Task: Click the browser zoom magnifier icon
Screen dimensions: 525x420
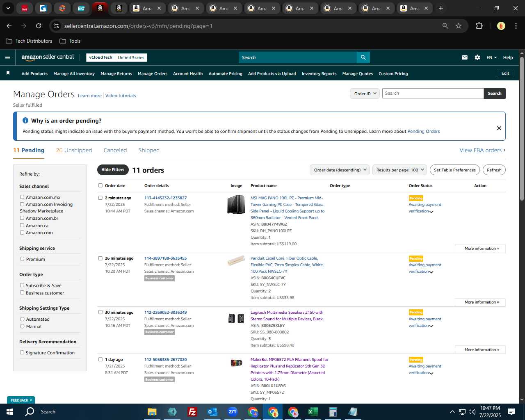Action: [445, 26]
